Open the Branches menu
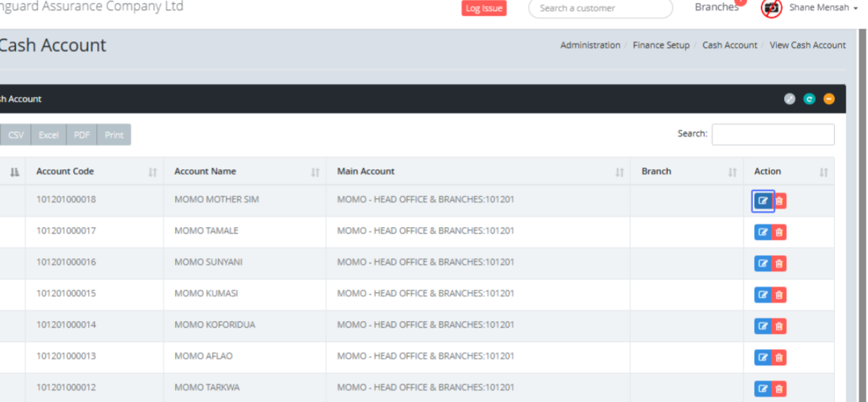Viewport: 868px width, 402px height. coord(716,7)
